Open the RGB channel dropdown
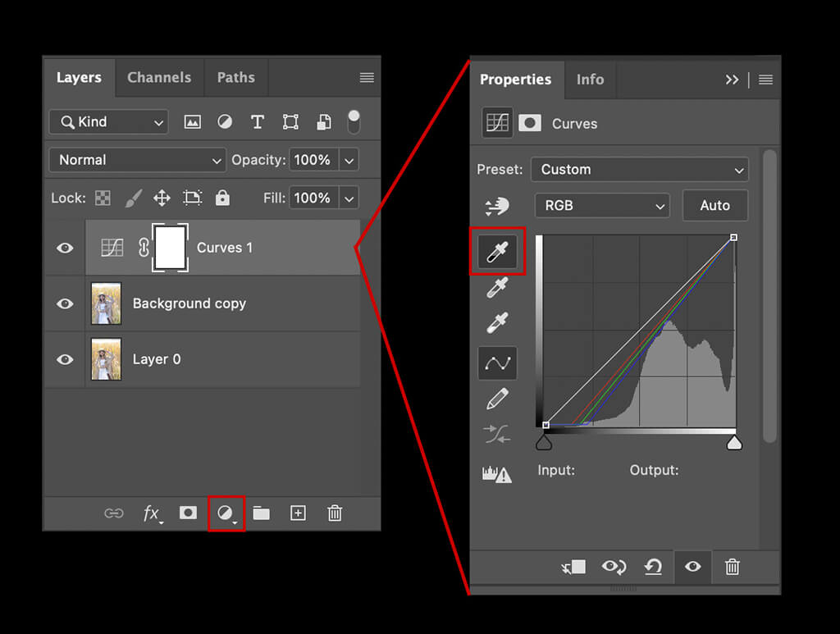The image size is (840, 634). (x=602, y=205)
